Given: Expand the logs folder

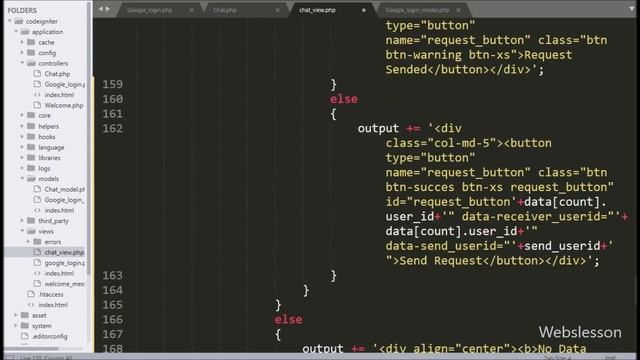Looking at the screenshot, I should pyautogui.click(x=22, y=168).
